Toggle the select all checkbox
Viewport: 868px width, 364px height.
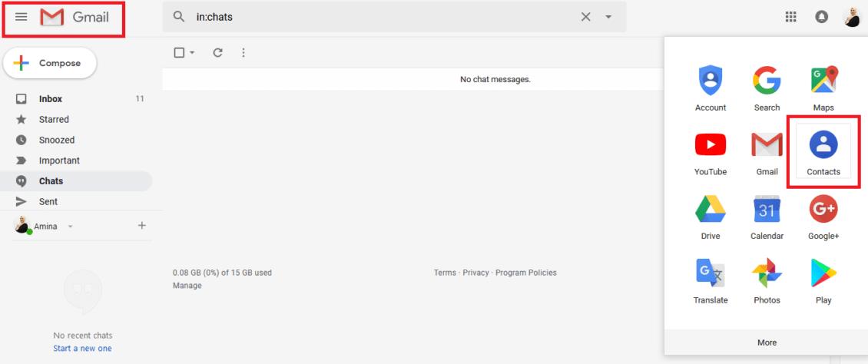[179, 53]
